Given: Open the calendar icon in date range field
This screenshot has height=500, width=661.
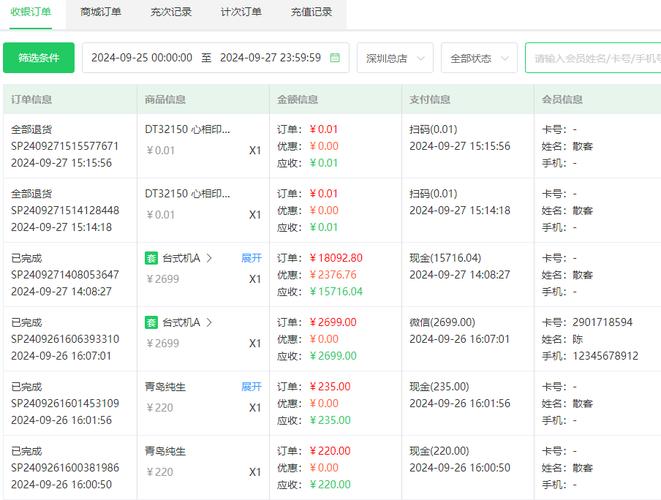Looking at the screenshot, I should click(x=335, y=57).
